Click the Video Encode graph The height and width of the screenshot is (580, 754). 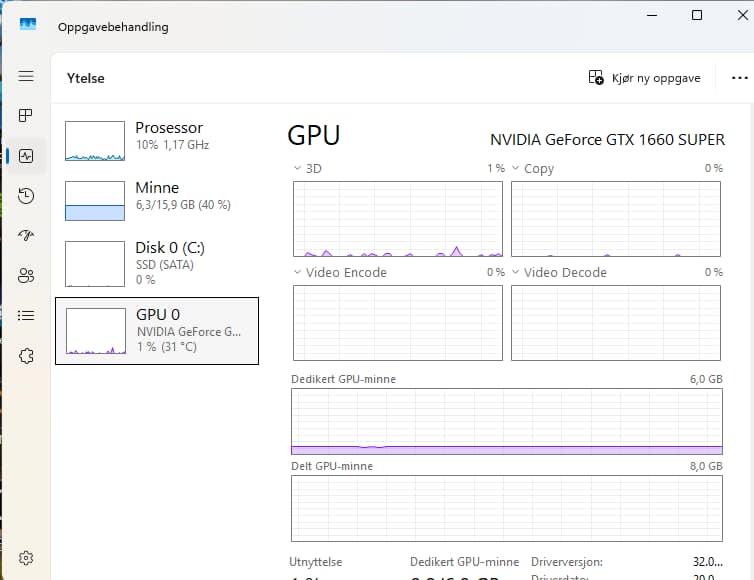(398, 323)
